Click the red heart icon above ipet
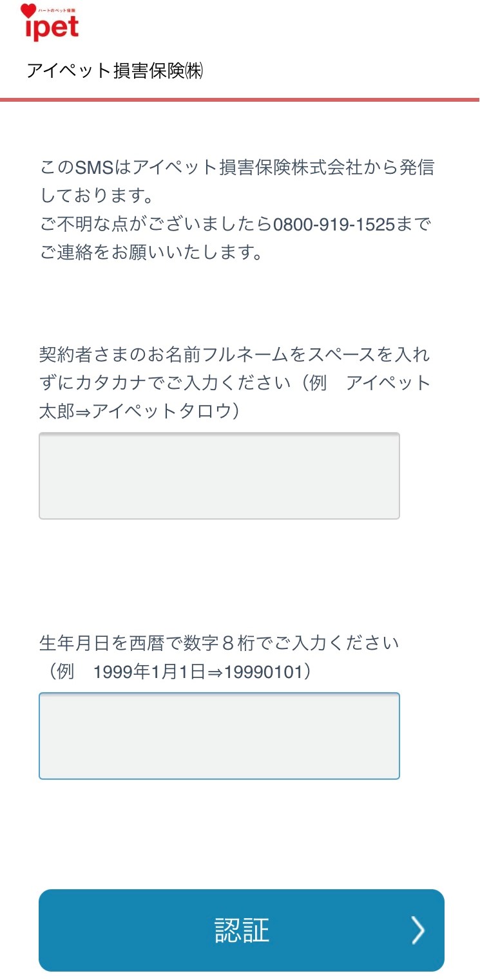 coord(28,10)
